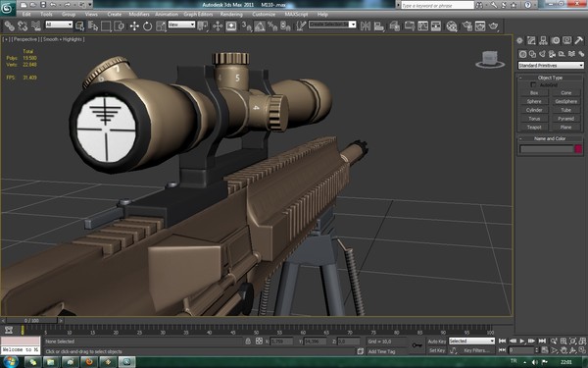Open Standard Primitives dropdown

[551, 66]
